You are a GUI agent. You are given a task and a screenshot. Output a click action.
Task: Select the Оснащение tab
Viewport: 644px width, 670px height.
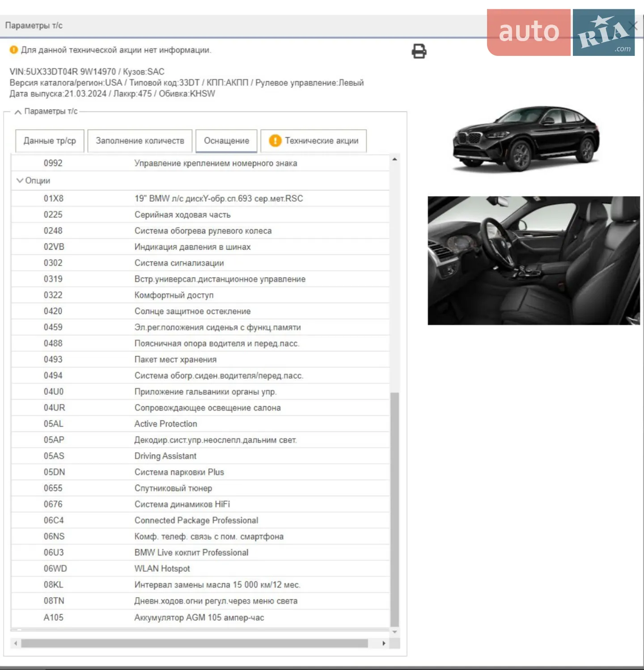point(226,141)
